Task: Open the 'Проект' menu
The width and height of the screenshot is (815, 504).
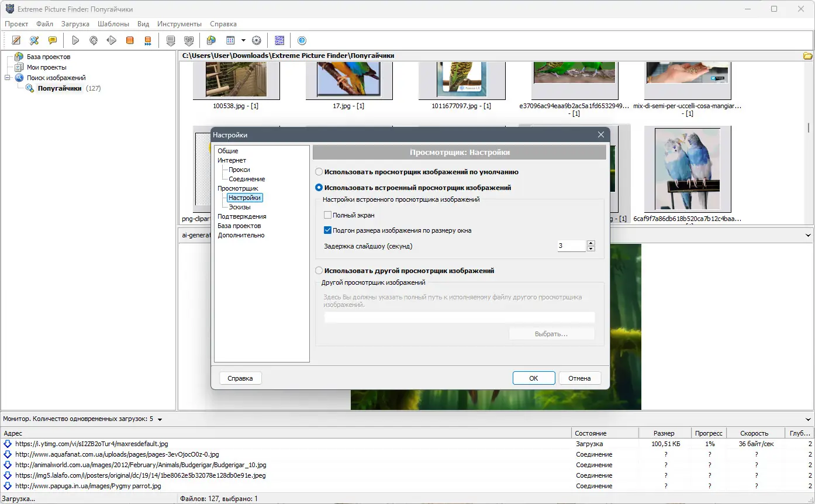Action: 16,24
